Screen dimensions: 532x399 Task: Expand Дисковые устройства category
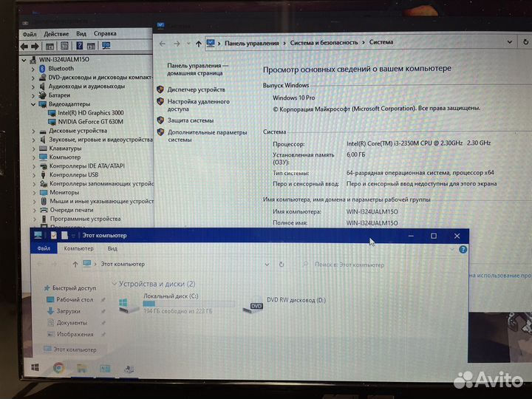[33, 131]
